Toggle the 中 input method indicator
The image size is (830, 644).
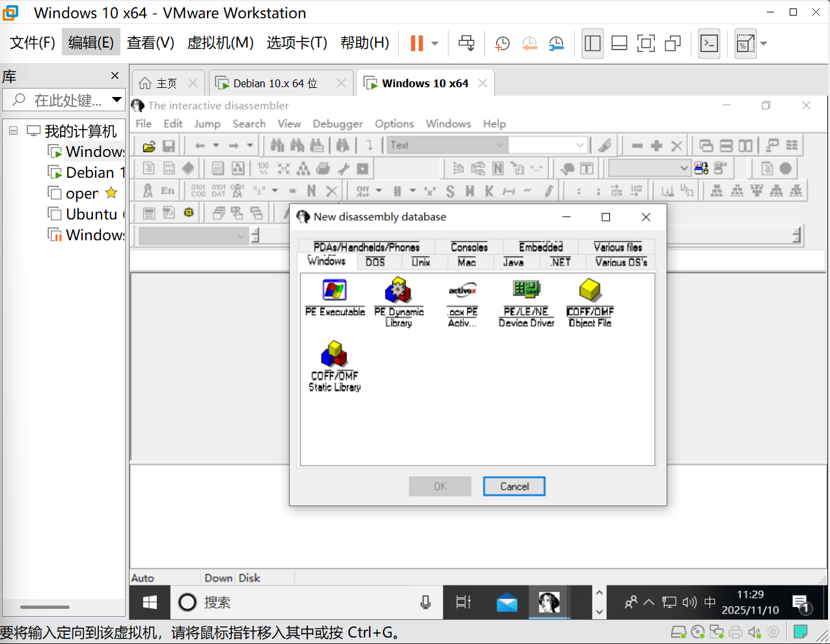click(710, 602)
